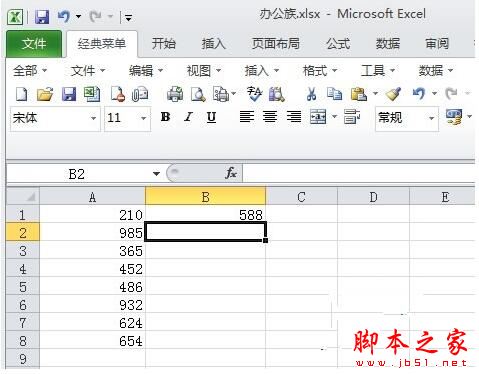The height and width of the screenshot is (374, 479).
Task: Switch to the 经典菜单 tab
Action: [102, 44]
